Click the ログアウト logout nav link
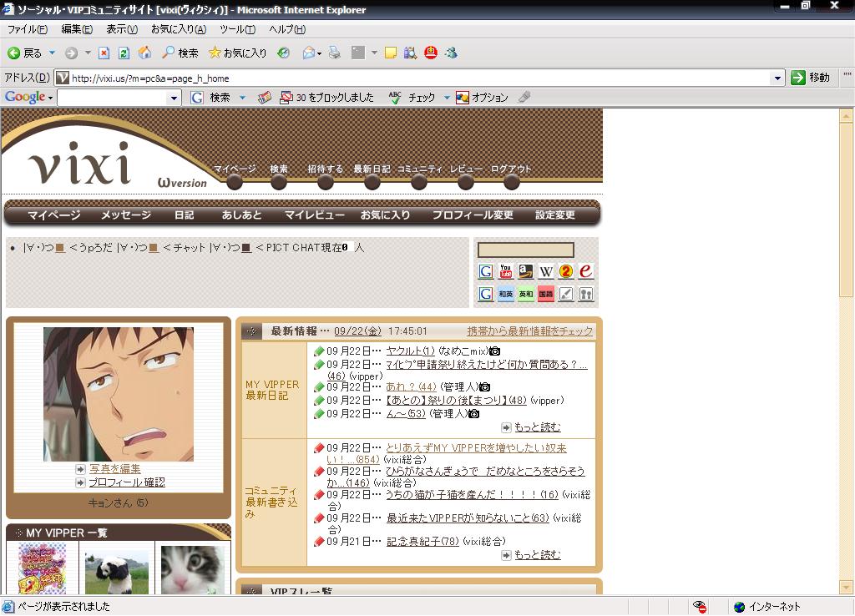The image size is (855, 616). pos(511,169)
